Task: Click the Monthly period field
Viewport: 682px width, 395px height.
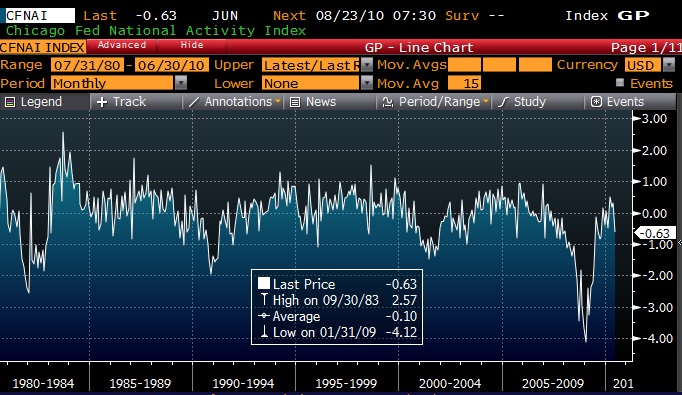Action: [x=113, y=83]
